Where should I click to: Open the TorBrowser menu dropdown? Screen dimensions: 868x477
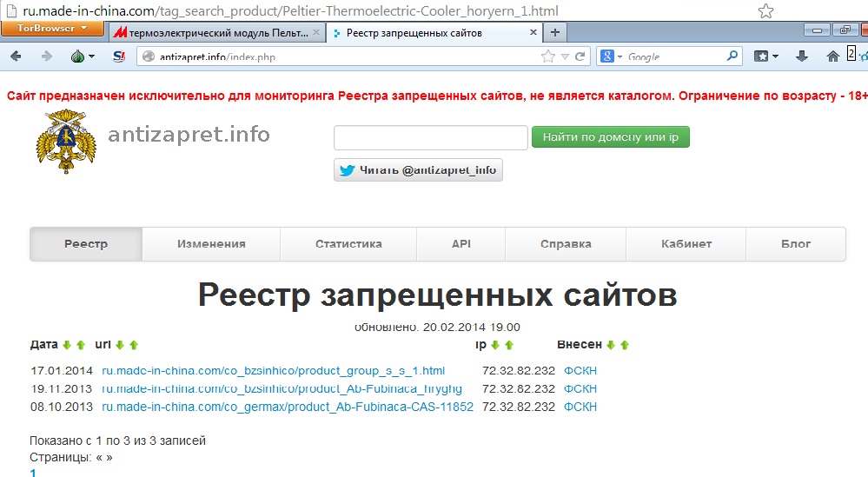[53, 29]
